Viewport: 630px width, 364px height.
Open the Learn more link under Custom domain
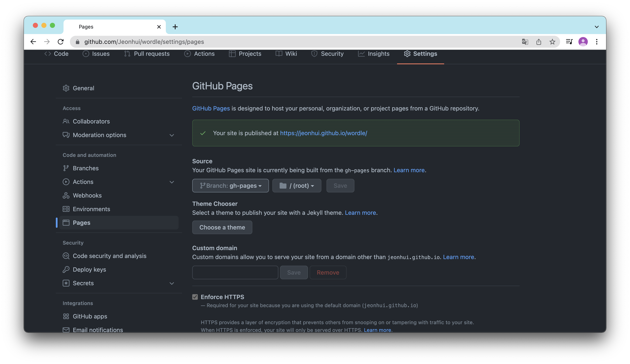[458, 257]
